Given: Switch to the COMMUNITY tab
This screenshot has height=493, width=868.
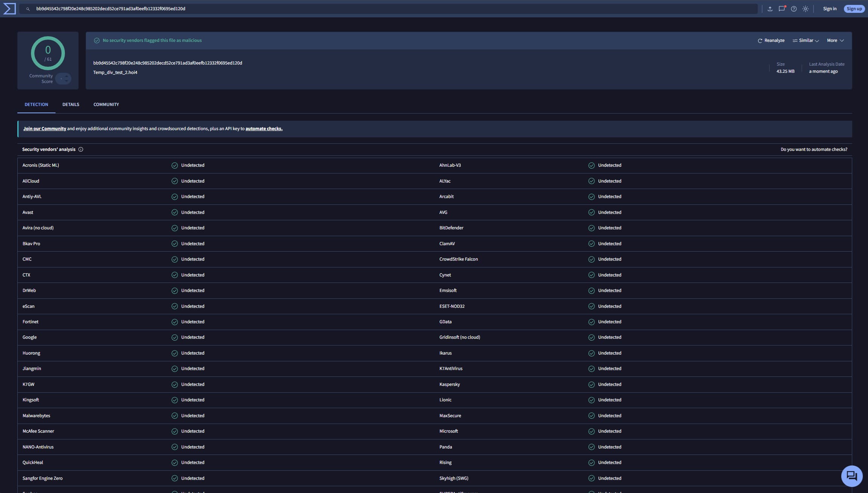Looking at the screenshot, I should (106, 104).
